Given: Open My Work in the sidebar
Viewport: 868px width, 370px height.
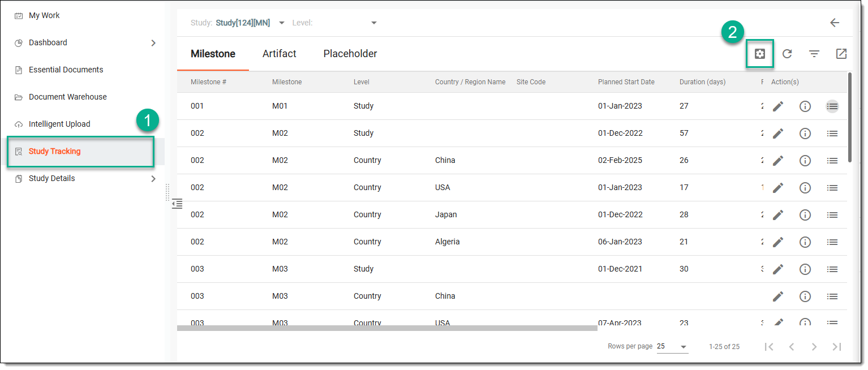Looking at the screenshot, I should 44,15.
